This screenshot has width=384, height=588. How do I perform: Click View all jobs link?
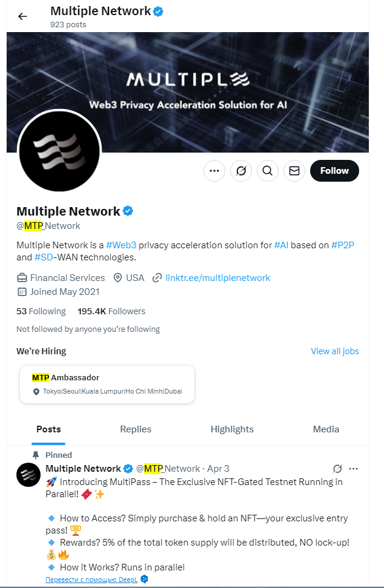[x=334, y=351]
